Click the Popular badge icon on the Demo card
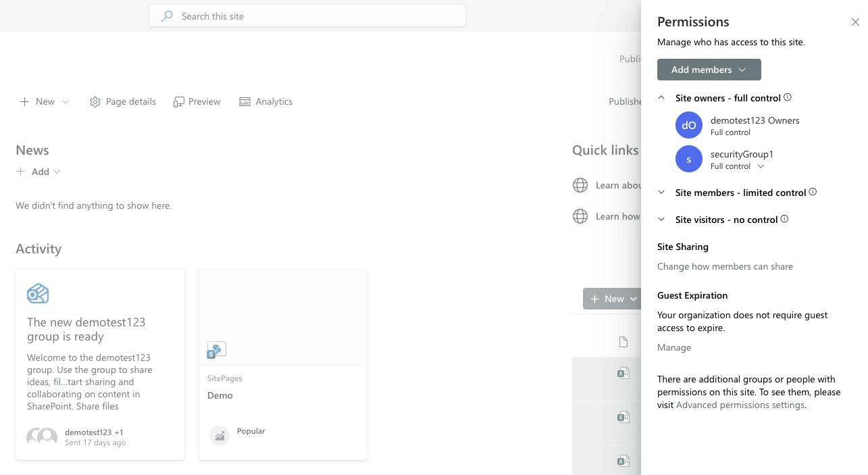 (x=219, y=436)
